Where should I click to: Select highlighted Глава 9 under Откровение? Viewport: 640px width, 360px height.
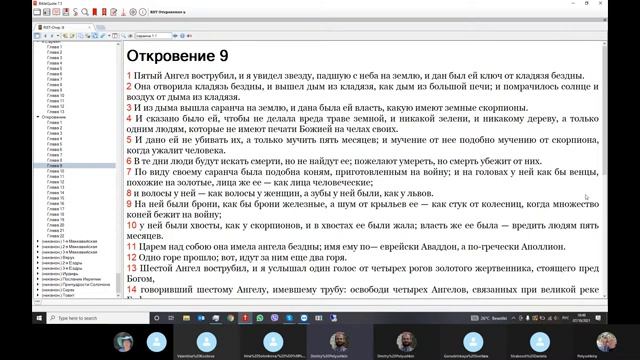(54, 166)
